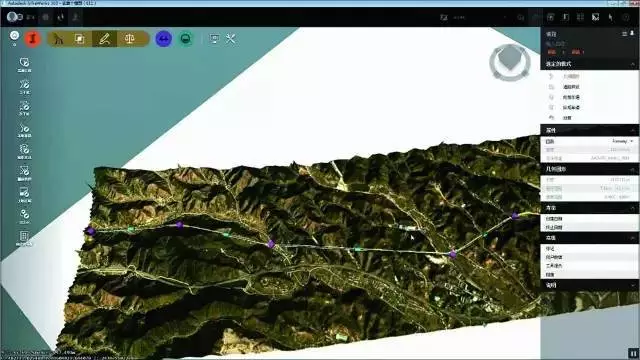Collapse the section containing the Freeway field
Viewport: 640px width, 360px height.
pos(633,130)
